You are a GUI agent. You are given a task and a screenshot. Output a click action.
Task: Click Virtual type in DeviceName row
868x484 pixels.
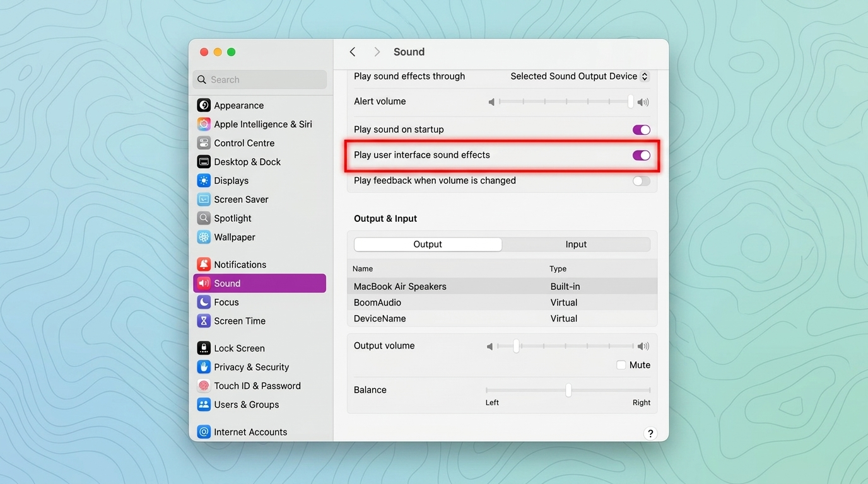pyautogui.click(x=564, y=318)
